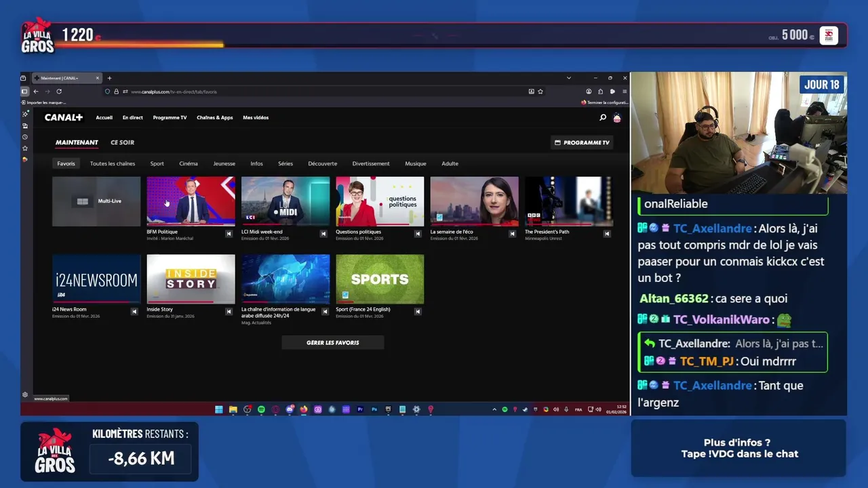Screen dimensions: 868x488
Task: Switch to the CE SOIR tab
Action: pyautogui.click(x=123, y=142)
